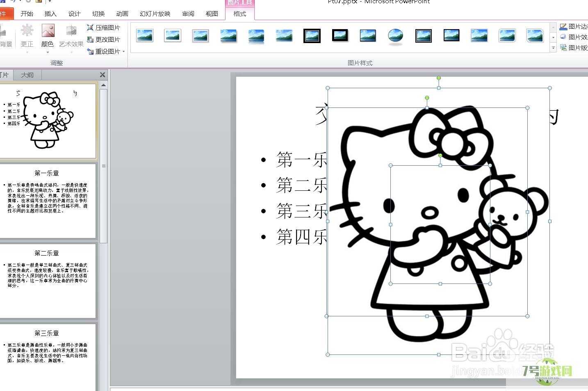Apply the eleventh thin black frame style
Viewport: 588px width, 391px height.
pyautogui.click(x=424, y=36)
